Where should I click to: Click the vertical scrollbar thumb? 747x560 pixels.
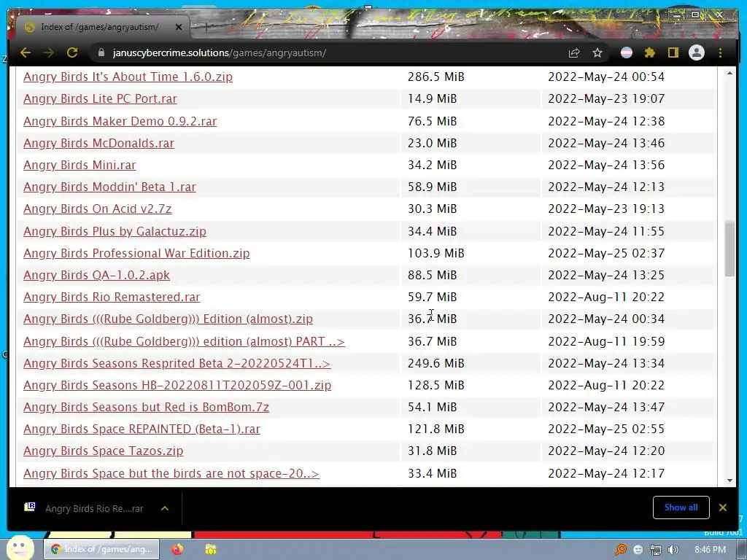click(729, 248)
